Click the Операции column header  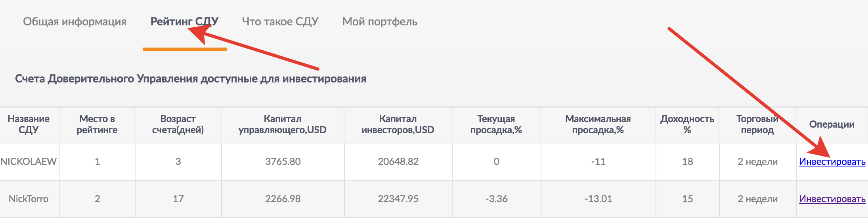(832, 124)
